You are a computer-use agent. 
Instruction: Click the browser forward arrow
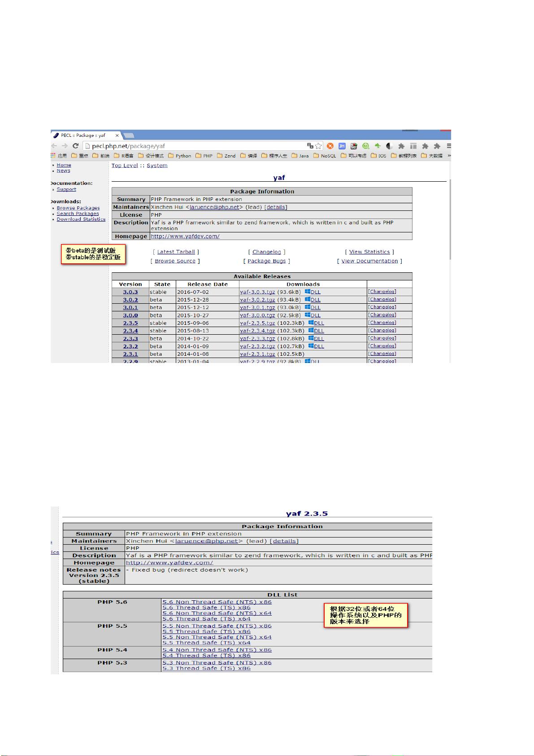(x=65, y=146)
